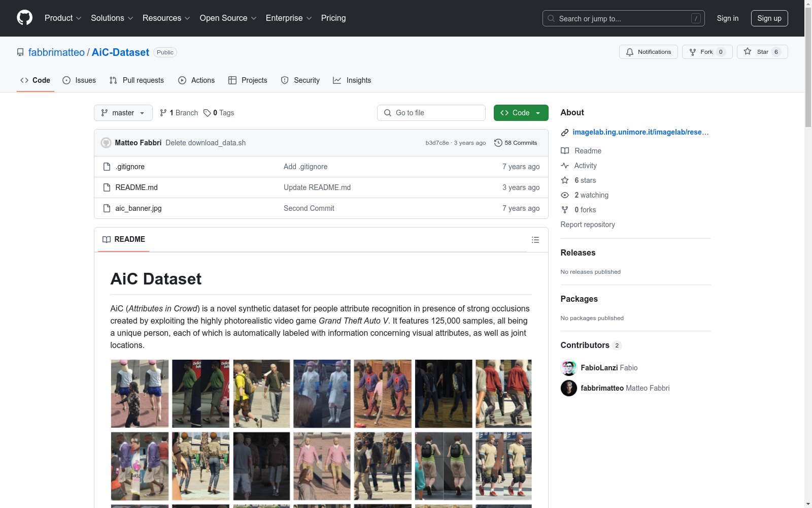
Task: Click Sign in
Action: click(728, 18)
